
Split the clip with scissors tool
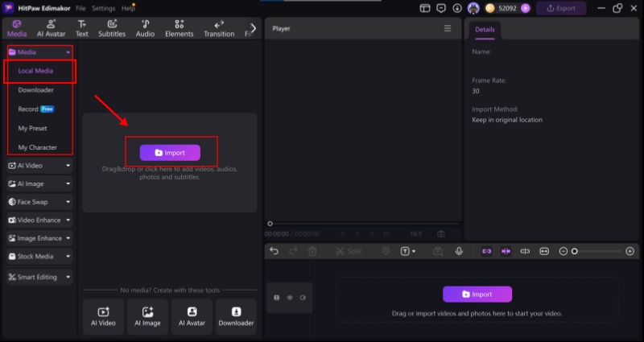(349, 251)
